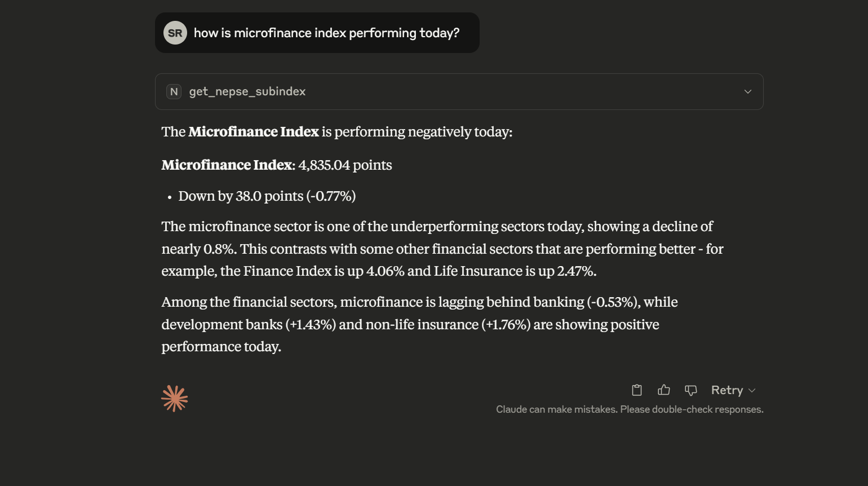The height and width of the screenshot is (486, 868).
Task: Click the Down by 38.0 points bullet
Action: 267,196
